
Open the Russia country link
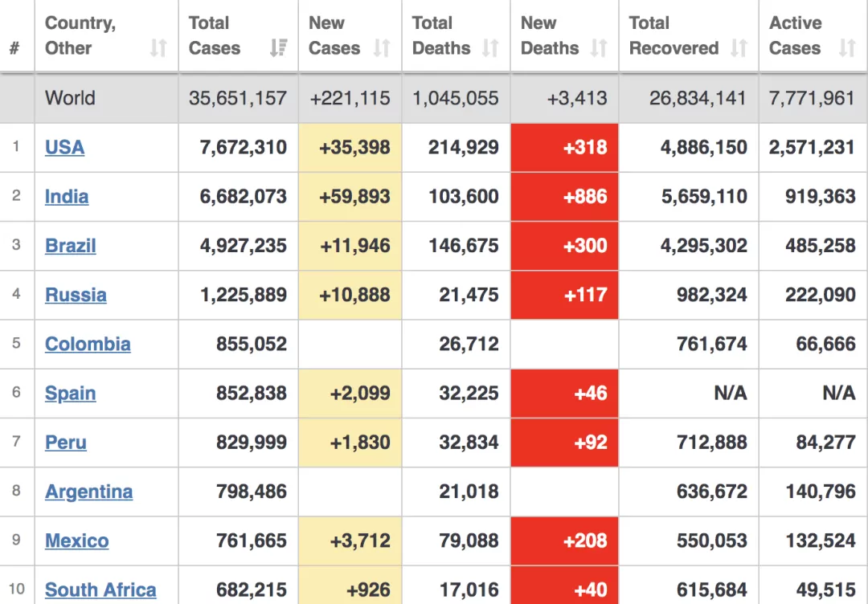[76, 295]
